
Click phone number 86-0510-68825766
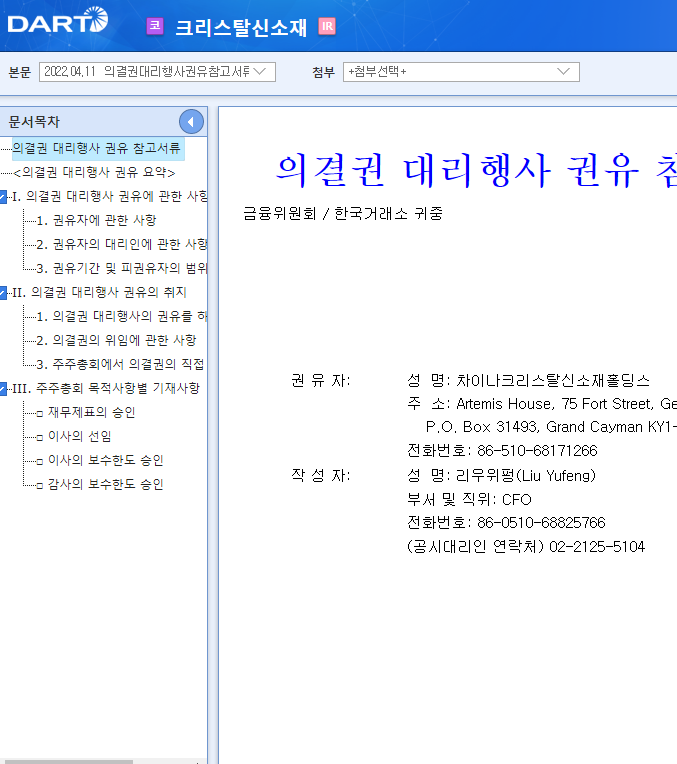pos(541,523)
